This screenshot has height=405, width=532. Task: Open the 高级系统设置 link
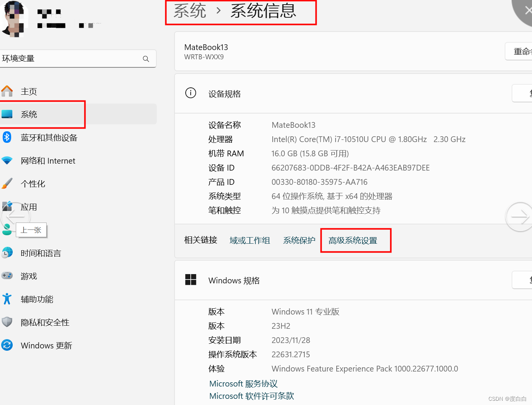tap(353, 241)
